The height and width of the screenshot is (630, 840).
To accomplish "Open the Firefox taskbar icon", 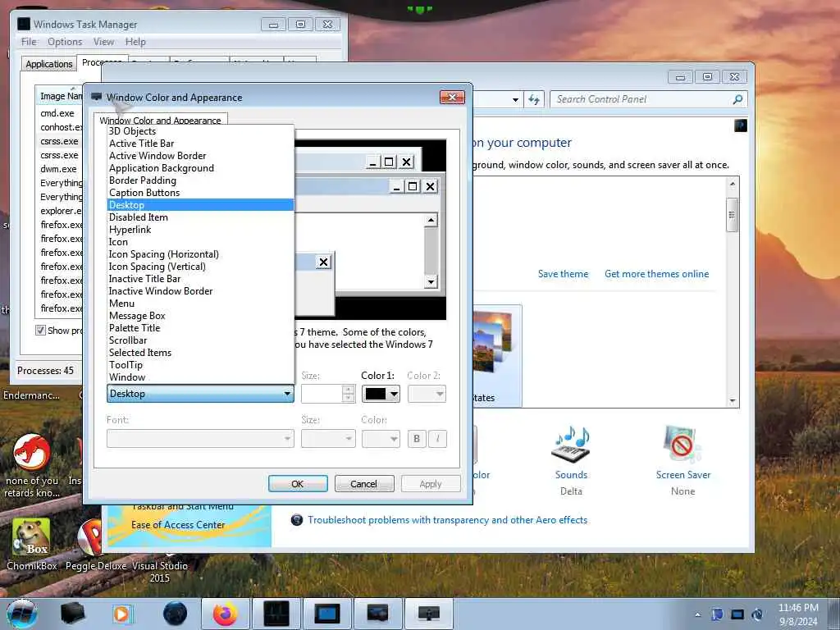I will [226, 614].
